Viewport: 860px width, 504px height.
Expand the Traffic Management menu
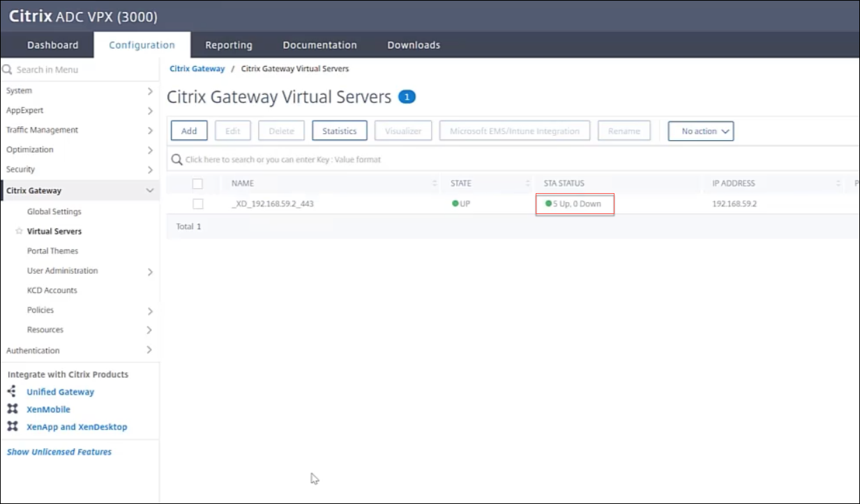(149, 130)
